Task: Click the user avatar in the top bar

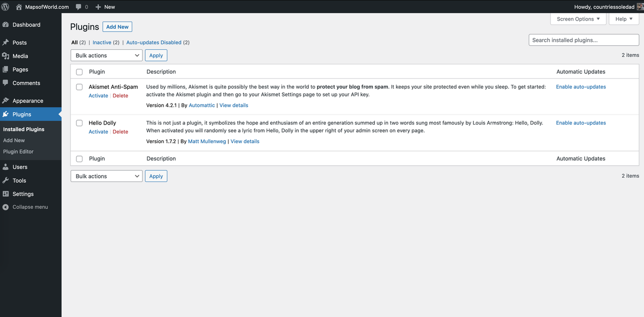Action: click(640, 7)
